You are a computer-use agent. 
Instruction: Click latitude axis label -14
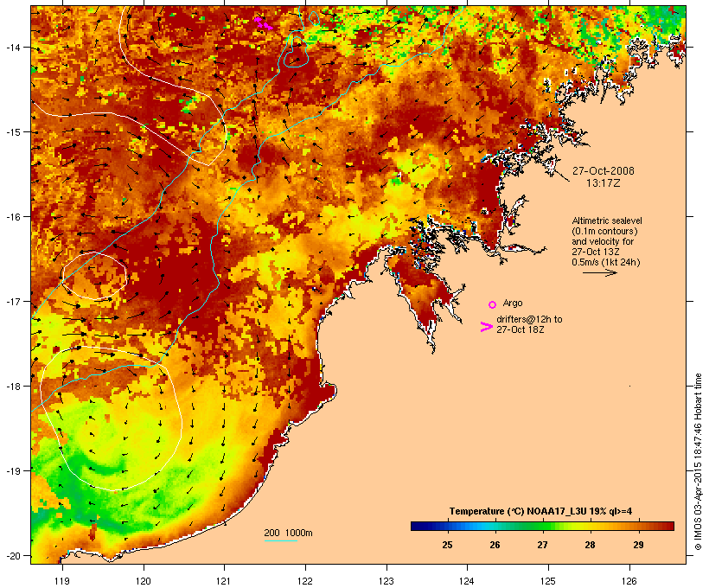click(12, 47)
